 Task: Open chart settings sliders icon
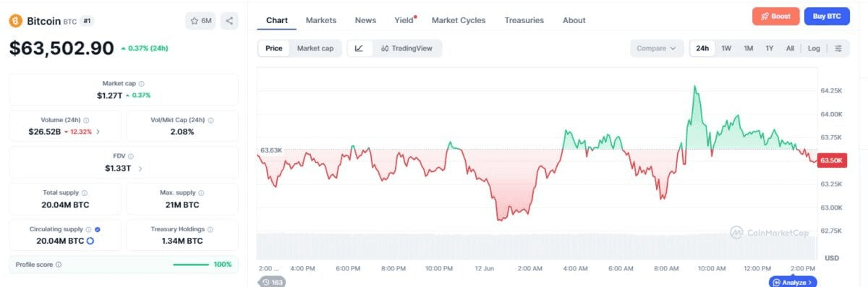pyautogui.click(x=838, y=48)
